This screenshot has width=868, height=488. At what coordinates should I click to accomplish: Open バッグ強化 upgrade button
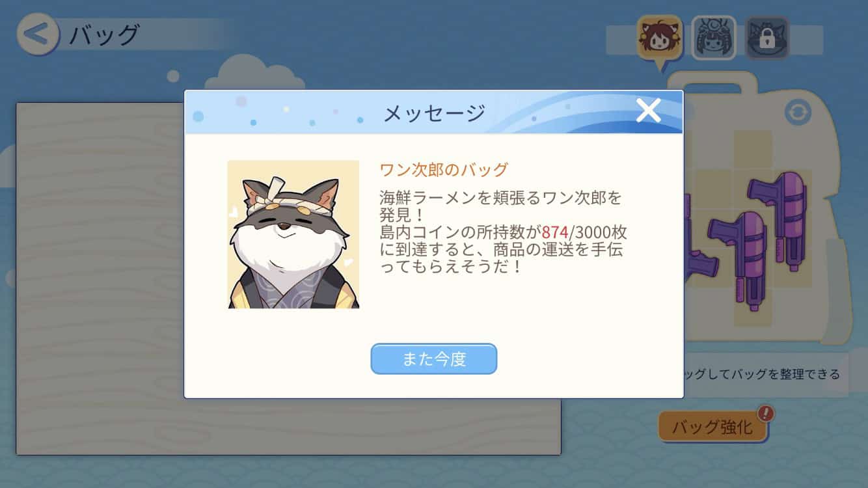712,427
